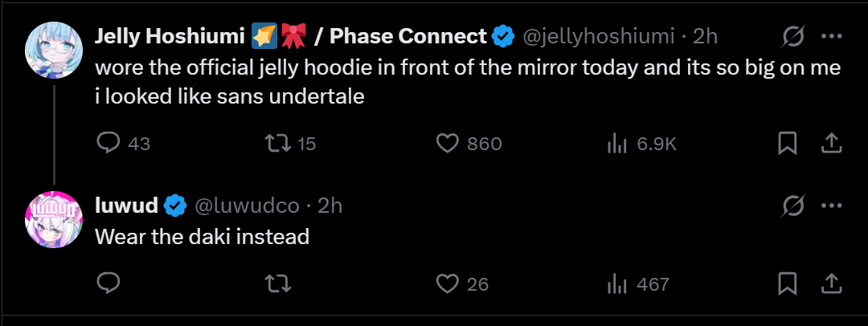
Task: View analytics for Jelly Hoshiumi's tweet
Action: [616, 143]
